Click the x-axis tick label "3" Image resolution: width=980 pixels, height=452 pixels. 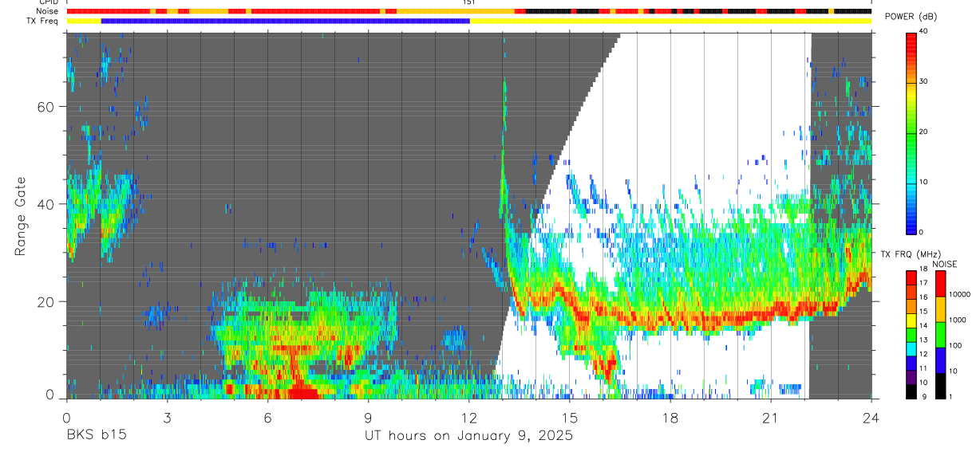(x=167, y=417)
